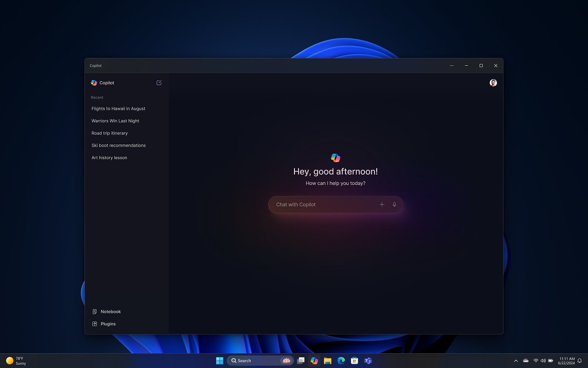Open Microsoft Teams from taskbar

368,361
